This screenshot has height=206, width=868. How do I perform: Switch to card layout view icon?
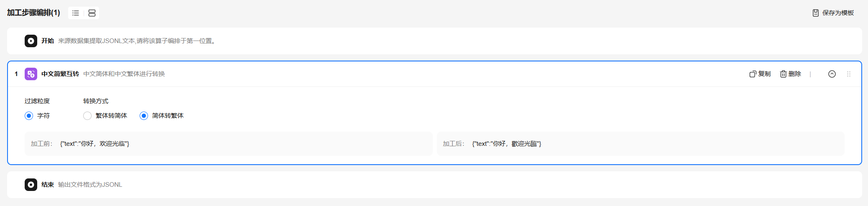pyautogui.click(x=92, y=13)
